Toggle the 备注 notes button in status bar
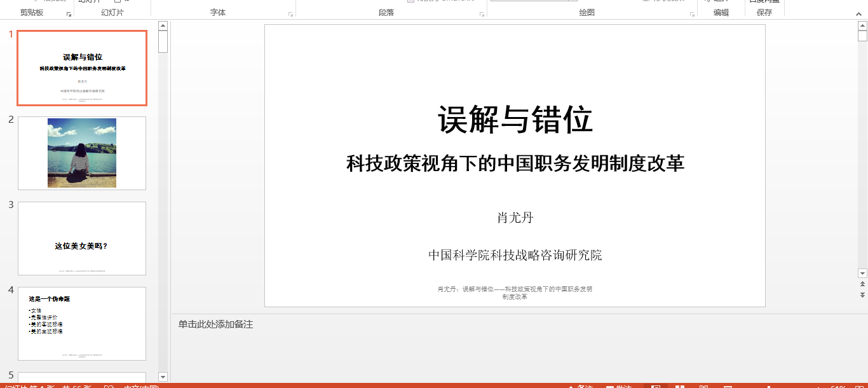Image resolution: width=868 pixels, height=388 pixels. 580,386
